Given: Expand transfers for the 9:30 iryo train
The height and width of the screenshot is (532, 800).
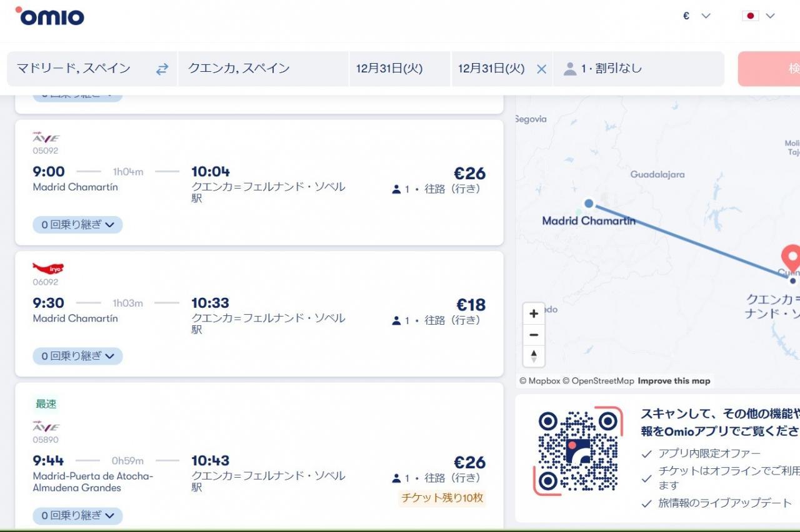Looking at the screenshot, I should tap(77, 356).
